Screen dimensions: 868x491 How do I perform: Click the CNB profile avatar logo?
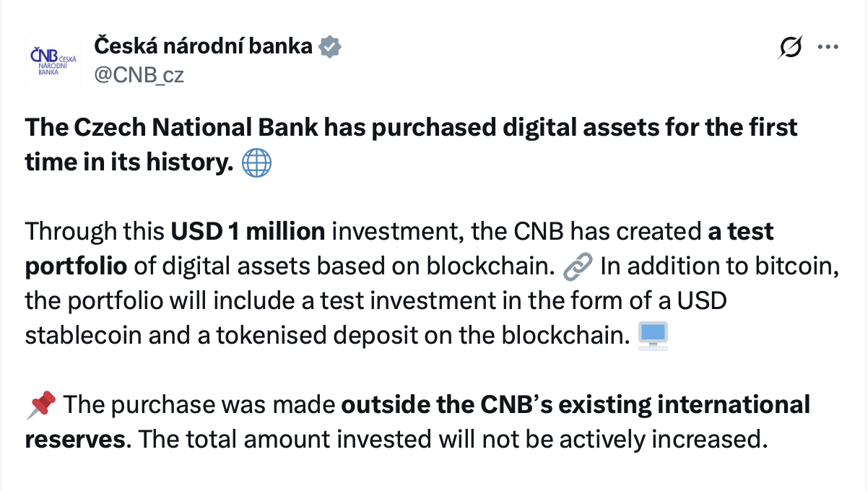(x=53, y=61)
